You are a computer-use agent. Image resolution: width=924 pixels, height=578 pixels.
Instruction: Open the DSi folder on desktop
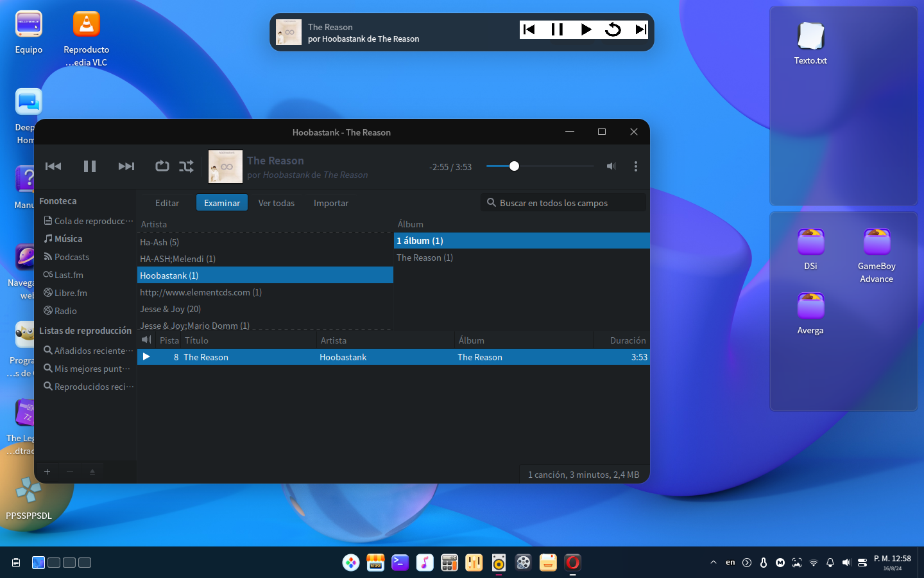pos(810,249)
